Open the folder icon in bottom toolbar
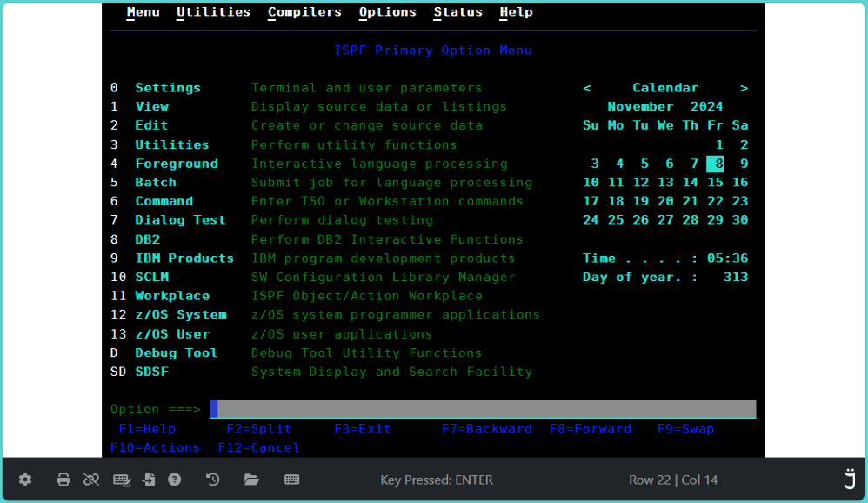 [252, 480]
